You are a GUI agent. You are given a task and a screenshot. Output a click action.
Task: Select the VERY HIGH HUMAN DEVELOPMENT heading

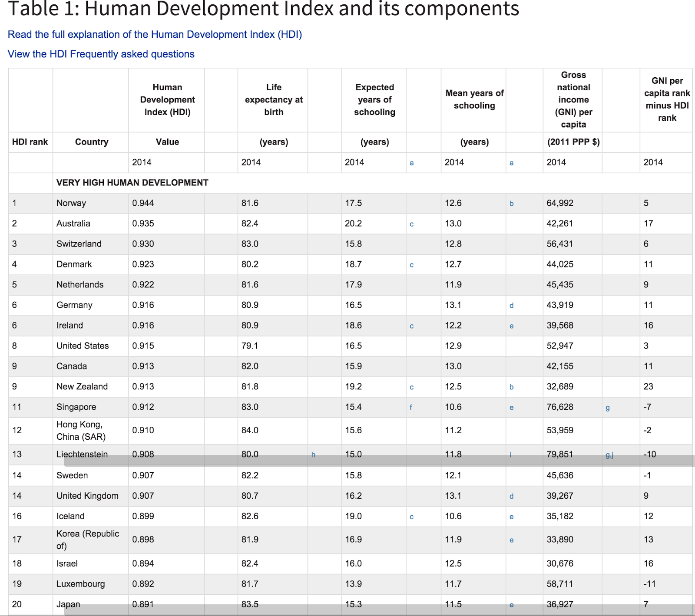(x=132, y=183)
